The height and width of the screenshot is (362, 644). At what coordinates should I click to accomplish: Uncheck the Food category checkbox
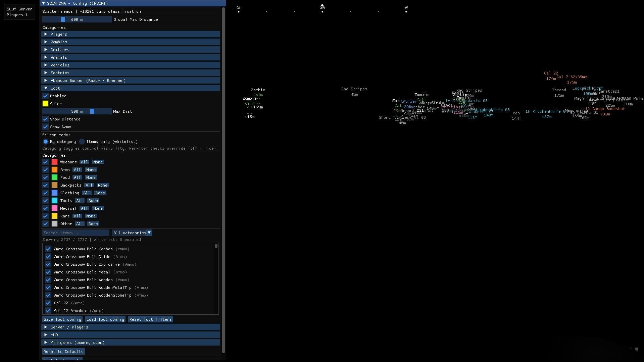45,177
